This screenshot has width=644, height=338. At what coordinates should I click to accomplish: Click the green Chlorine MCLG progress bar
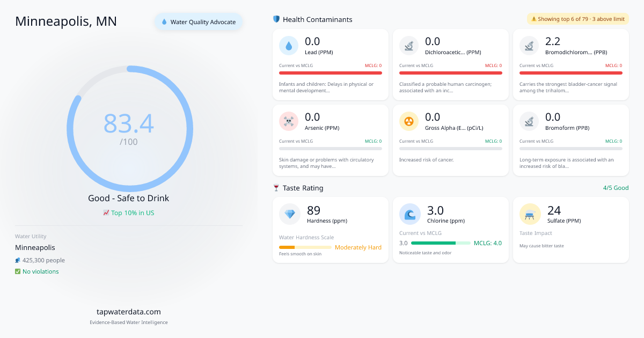[x=441, y=243]
